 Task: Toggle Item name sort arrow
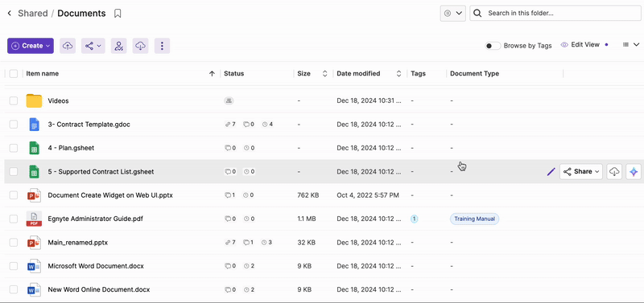[x=212, y=74]
